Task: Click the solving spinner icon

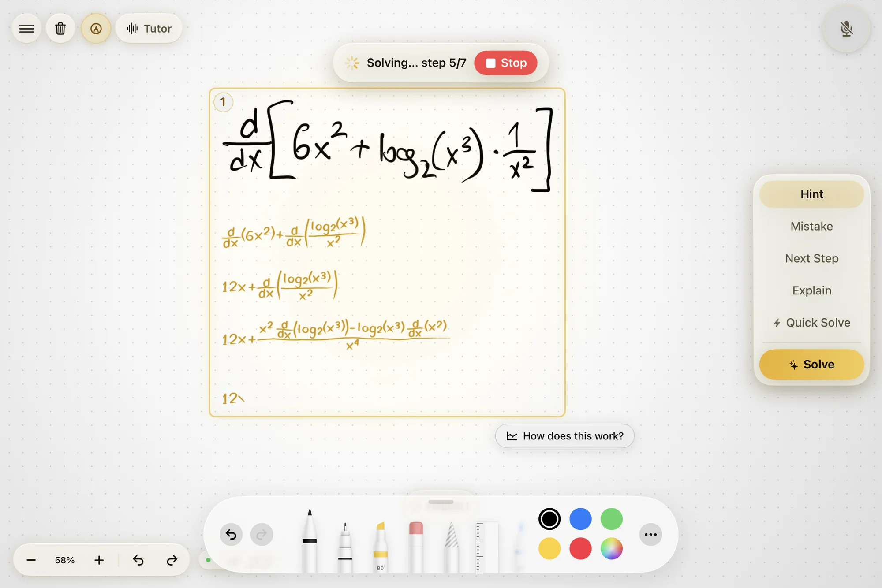Action: click(x=352, y=63)
